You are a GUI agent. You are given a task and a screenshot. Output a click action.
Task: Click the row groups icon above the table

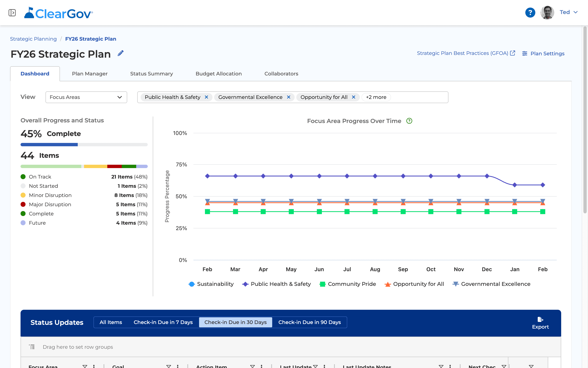tap(32, 347)
